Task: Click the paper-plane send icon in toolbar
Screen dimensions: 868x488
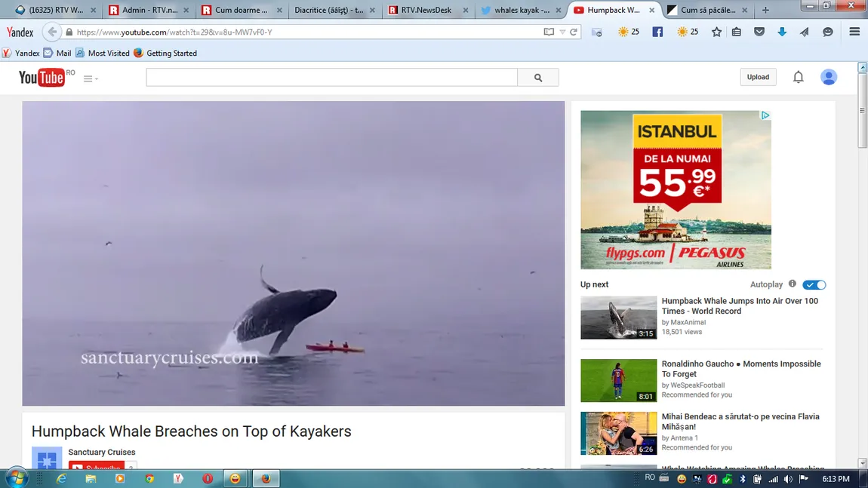Action: [x=805, y=32]
